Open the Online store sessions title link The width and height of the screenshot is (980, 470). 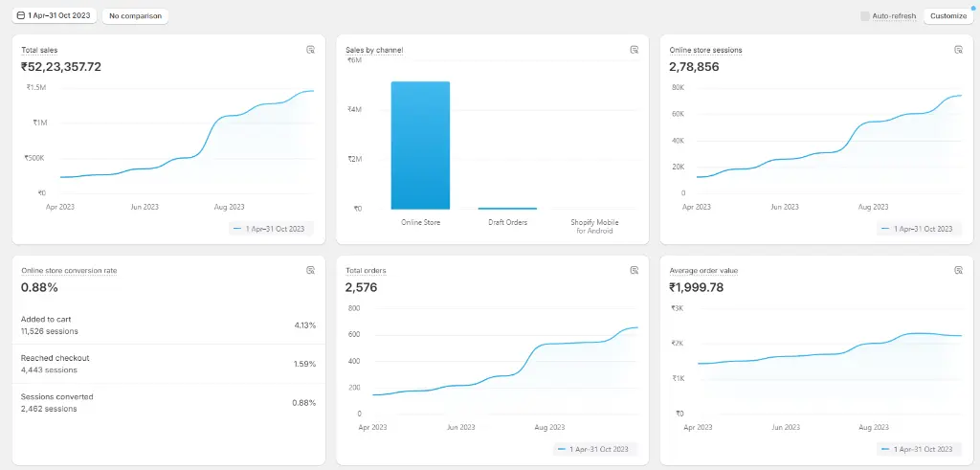705,50
